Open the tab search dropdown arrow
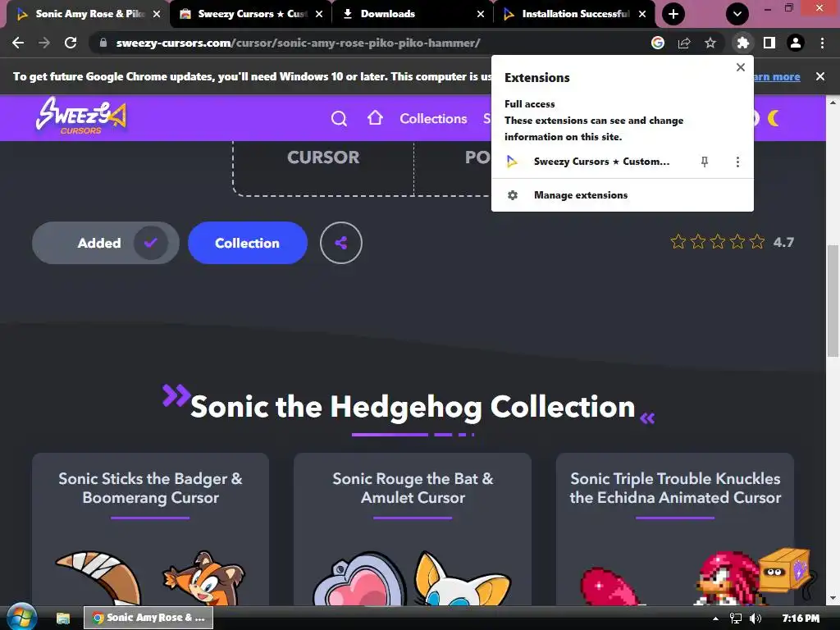This screenshot has width=840, height=630. 737,14
